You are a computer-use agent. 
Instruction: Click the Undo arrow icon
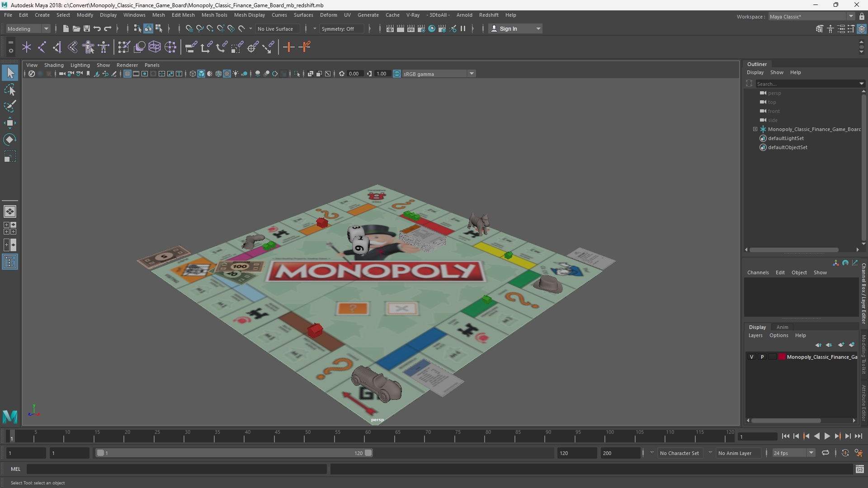(97, 28)
